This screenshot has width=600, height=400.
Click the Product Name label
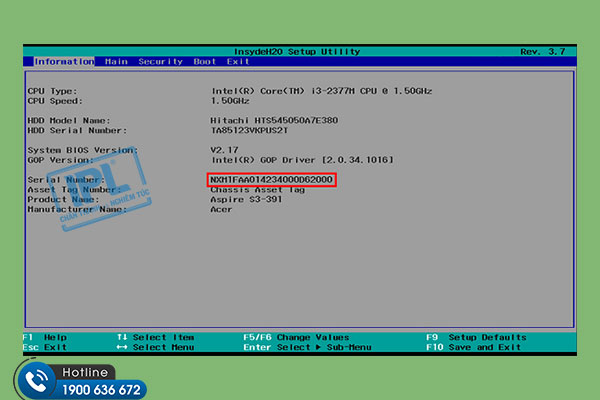[x=64, y=199]
